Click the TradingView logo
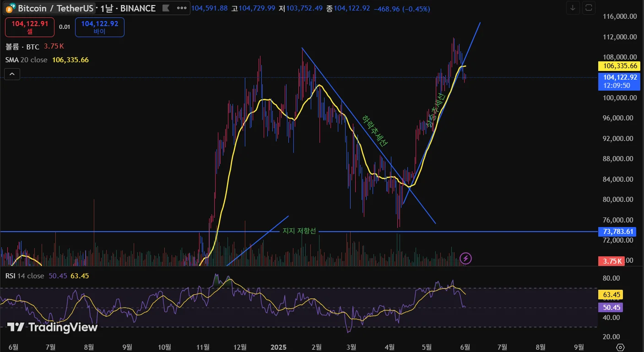Image resolution: width=644 pixels, height=352 pixels. pyautogui.click(x=52, y=327)
